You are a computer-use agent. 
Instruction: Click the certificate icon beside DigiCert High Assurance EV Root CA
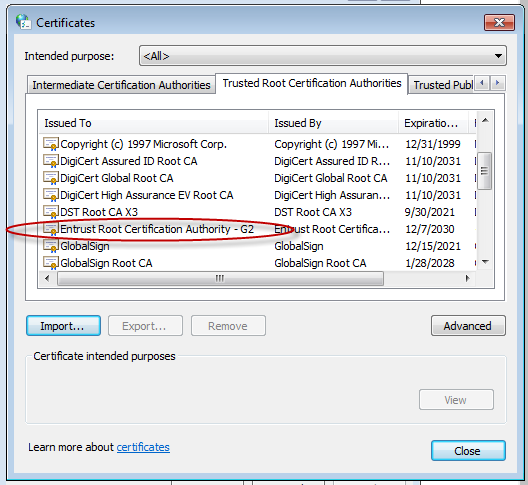(51, 195)
